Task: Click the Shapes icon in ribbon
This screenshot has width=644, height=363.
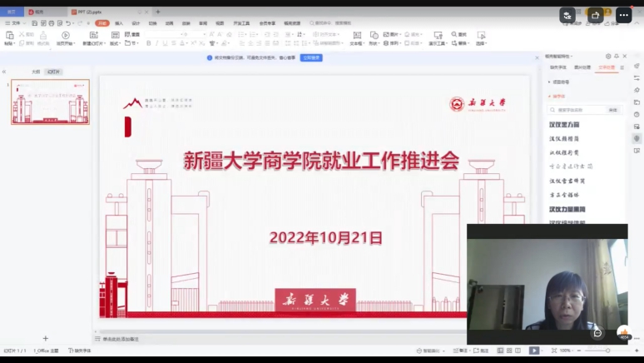Action: (x=374, y=35)
